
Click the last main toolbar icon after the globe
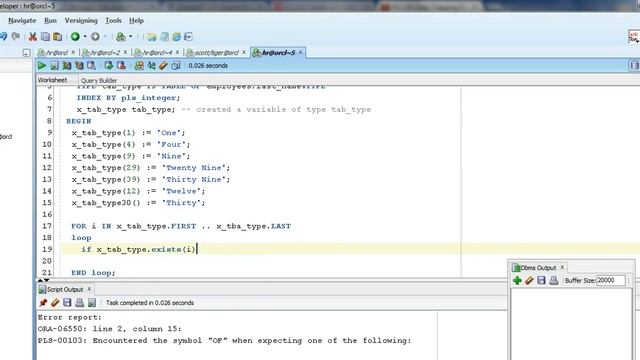tap(188, 37)
